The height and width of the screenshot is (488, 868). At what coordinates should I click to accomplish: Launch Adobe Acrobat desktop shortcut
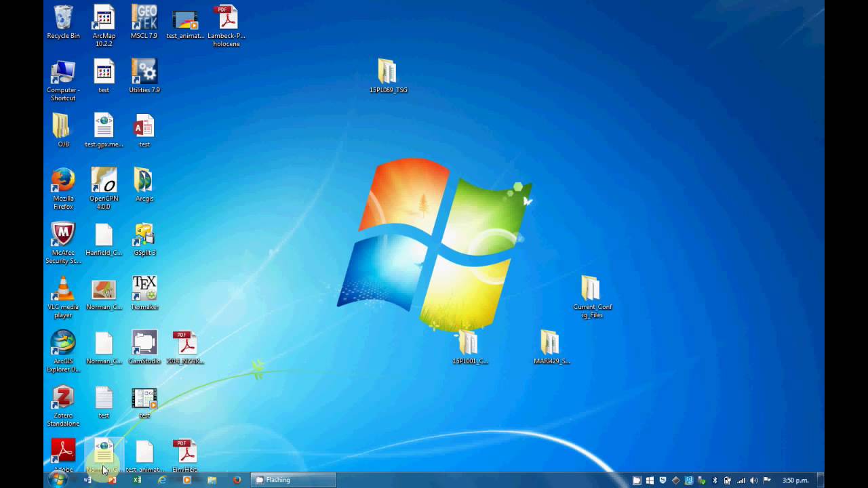tap(63, 455)
